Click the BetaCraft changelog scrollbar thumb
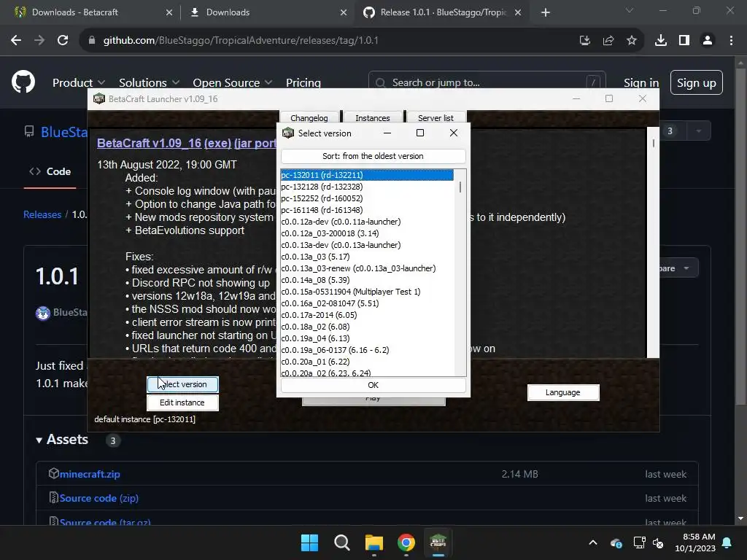 653,143
